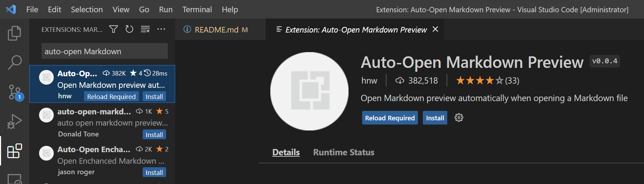Screen dimensions: 644x184
Task: Focus the extensions search box
Action: click(105, 51)
